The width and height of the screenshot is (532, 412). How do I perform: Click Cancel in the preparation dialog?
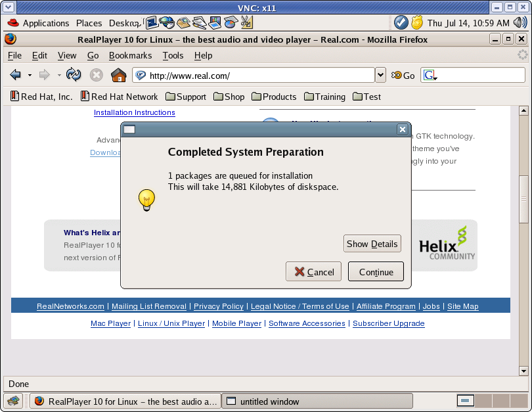pyautogui.click(x=313, y=271)
